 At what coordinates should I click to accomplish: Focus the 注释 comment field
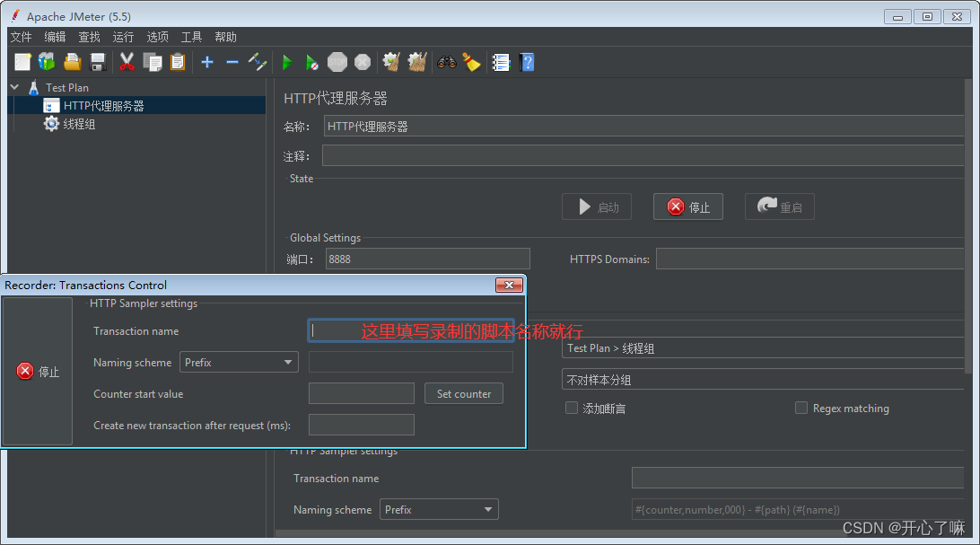643,155
